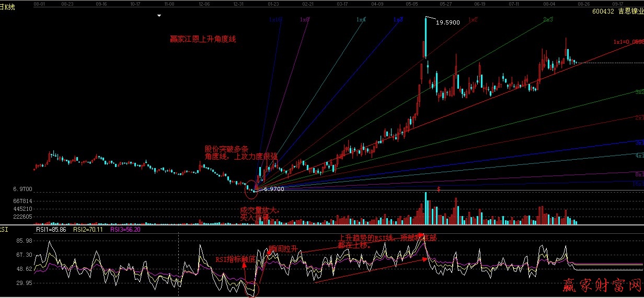Click the 6.9700 low price marker on chart
Screen dimensions: 644x298
click(274, 189)
